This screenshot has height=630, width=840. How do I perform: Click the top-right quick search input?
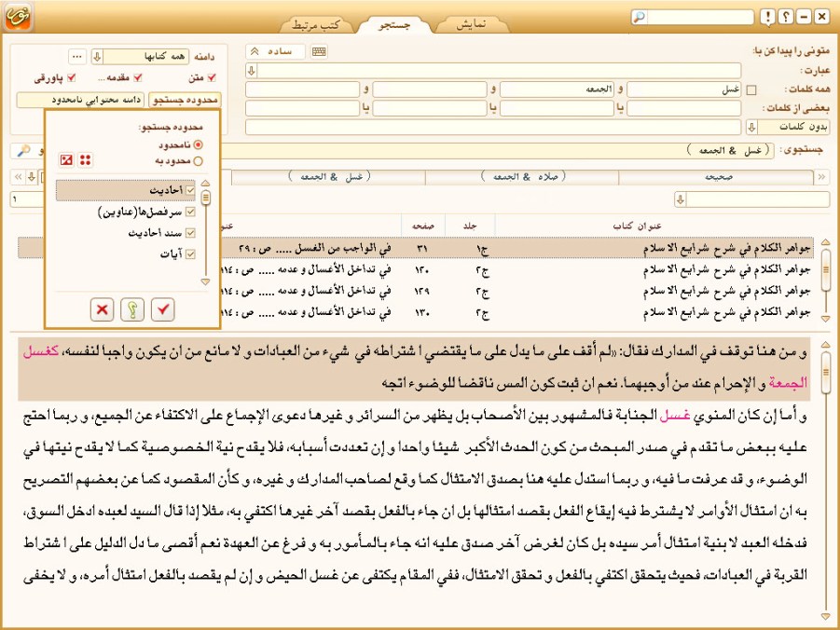tap(699, 17)
